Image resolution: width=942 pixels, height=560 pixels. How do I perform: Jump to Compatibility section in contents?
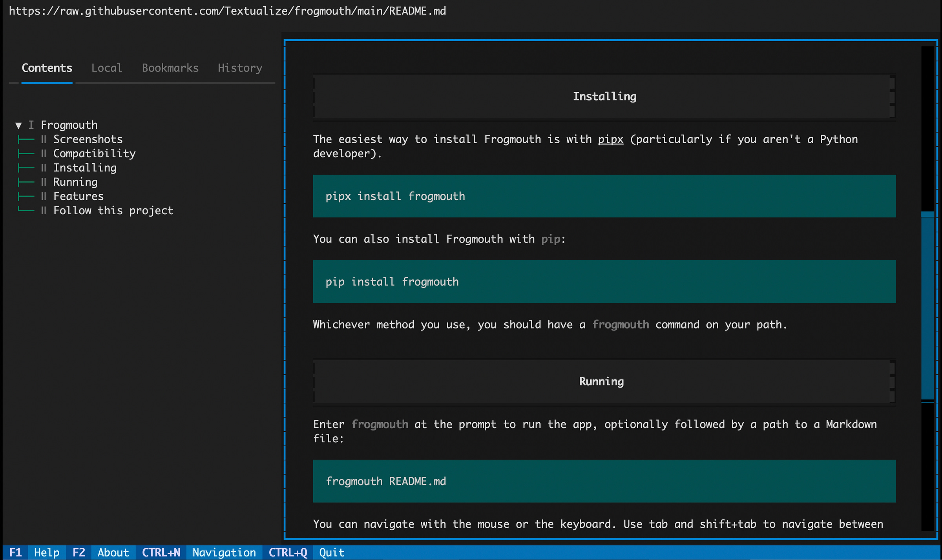94,153
